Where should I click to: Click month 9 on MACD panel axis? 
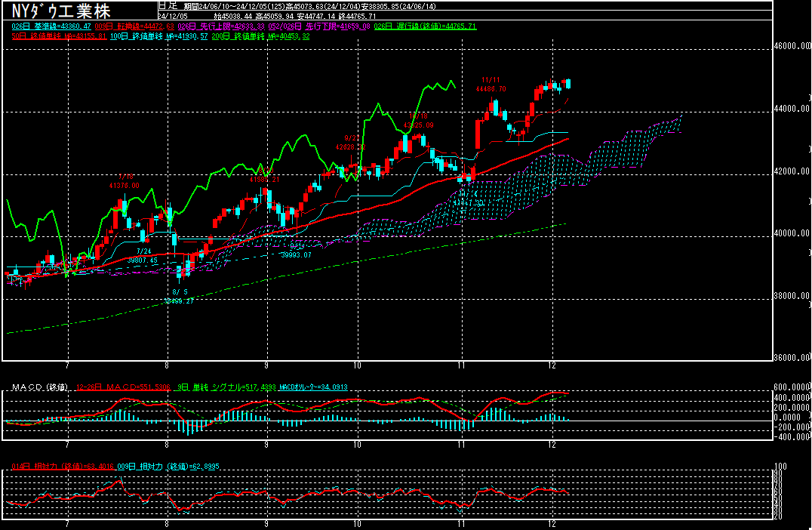tap(266, 445)
